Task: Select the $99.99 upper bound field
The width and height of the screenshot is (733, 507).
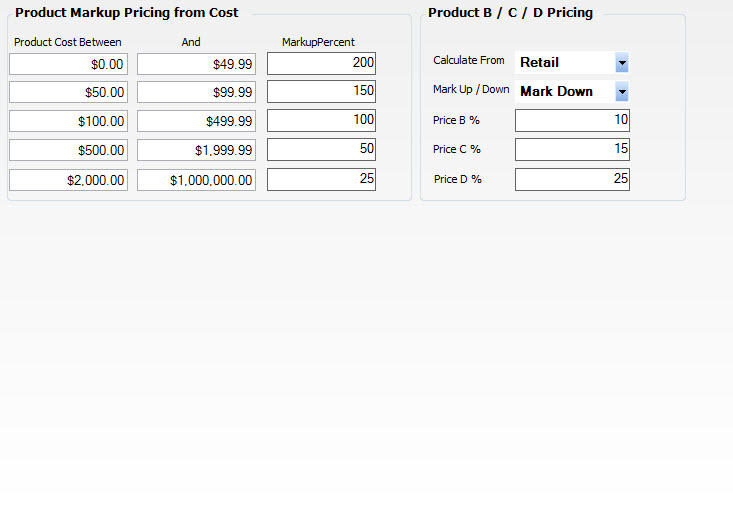Action: 196,92
